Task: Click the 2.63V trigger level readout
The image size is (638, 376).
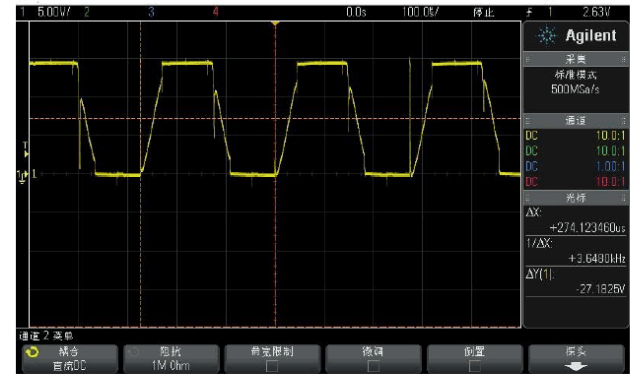Action: coord(596,12)
